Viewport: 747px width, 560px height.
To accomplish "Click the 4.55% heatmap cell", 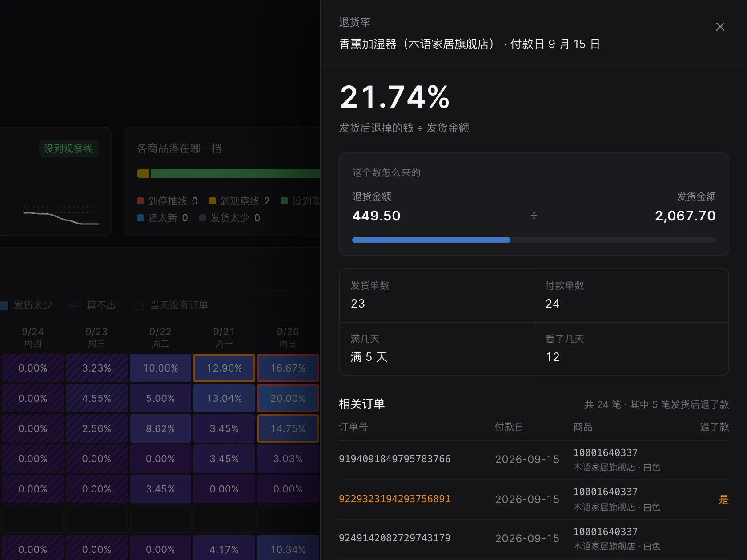I will click(x=96, y=398).
